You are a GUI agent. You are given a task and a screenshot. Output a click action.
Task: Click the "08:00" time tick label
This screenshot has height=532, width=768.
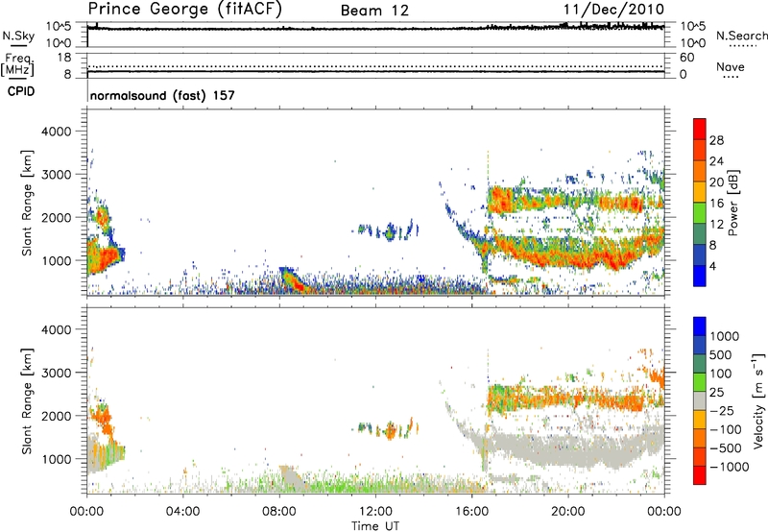pos(279,512)
